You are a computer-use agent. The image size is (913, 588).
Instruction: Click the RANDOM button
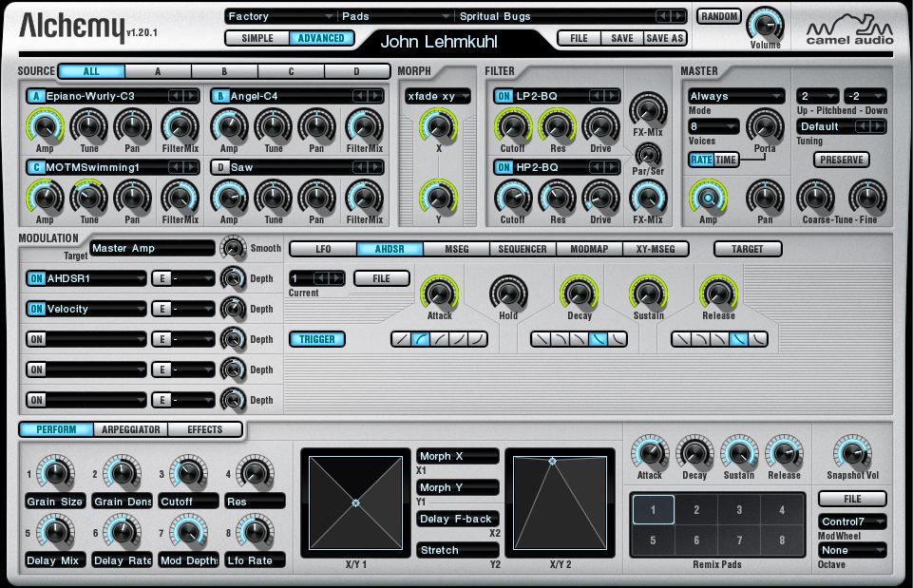(x=719, y=16)
